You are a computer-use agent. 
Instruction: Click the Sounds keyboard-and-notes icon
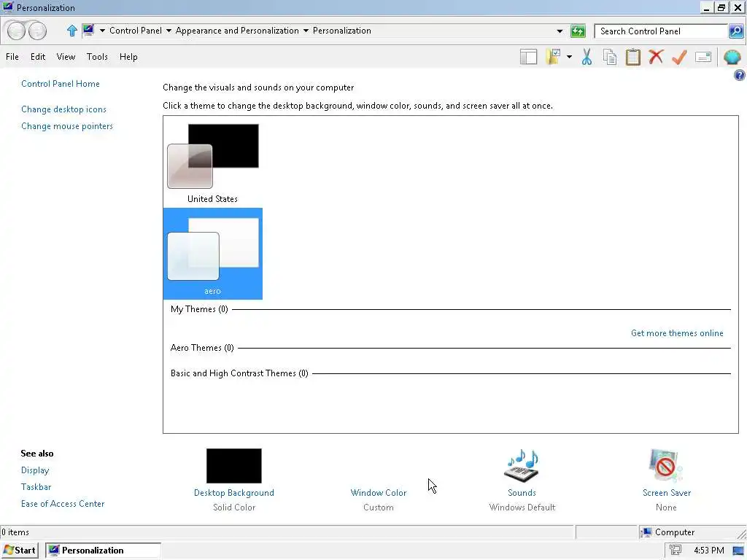pos(522,466)
